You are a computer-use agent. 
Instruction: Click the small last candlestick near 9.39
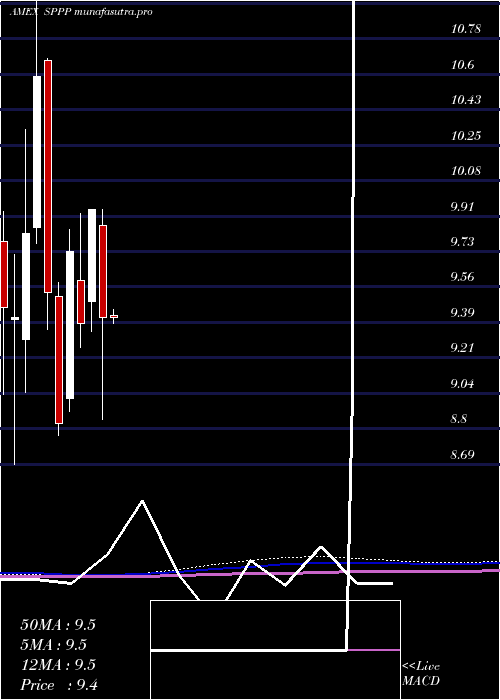pos(114,316)
